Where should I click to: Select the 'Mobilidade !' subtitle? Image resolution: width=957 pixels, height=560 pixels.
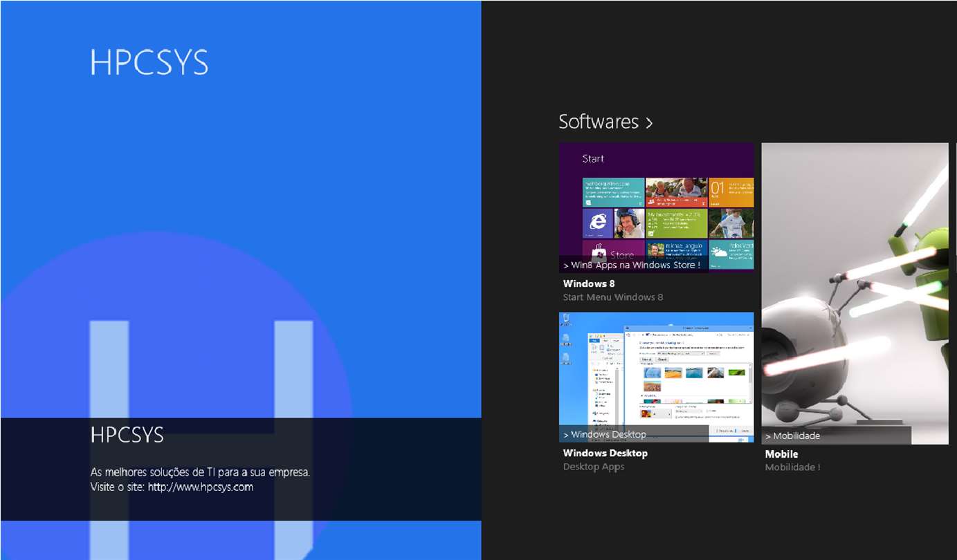click(x=792, y=467)
